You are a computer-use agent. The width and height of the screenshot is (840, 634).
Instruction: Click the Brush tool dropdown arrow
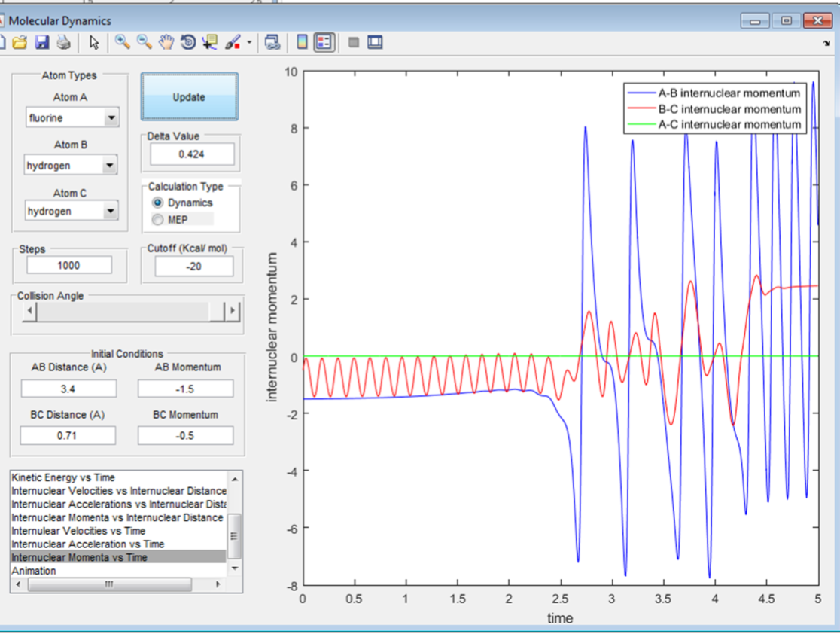(x=249, y=43)
